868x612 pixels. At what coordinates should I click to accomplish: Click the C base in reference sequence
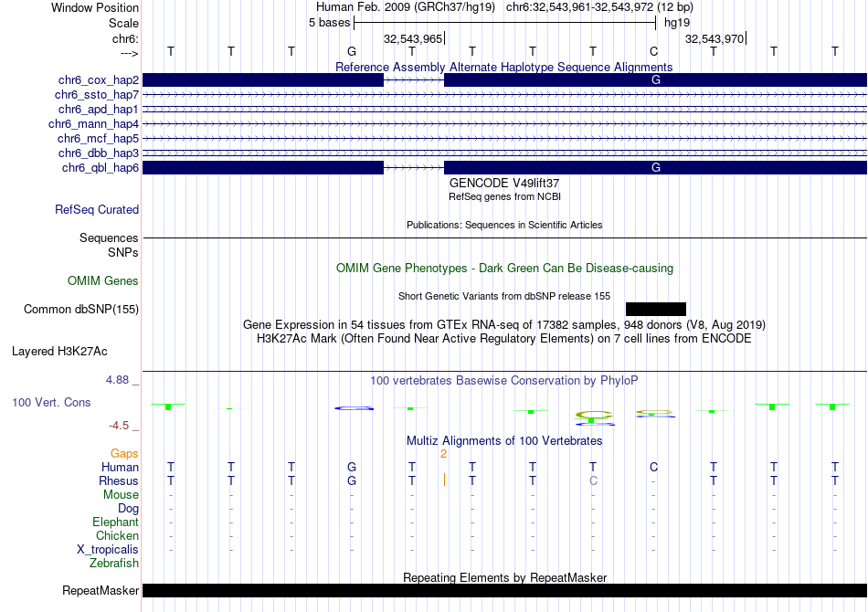(654, 51)
